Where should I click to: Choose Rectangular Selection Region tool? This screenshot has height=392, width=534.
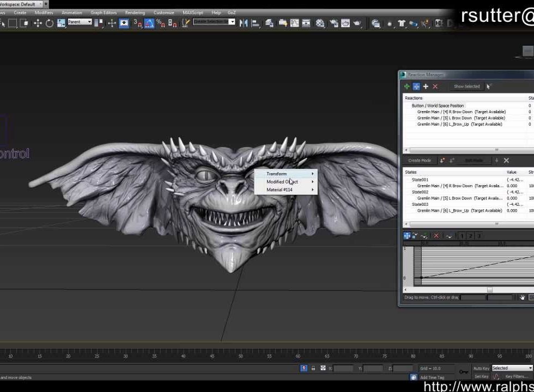click(x=13, y=23)
